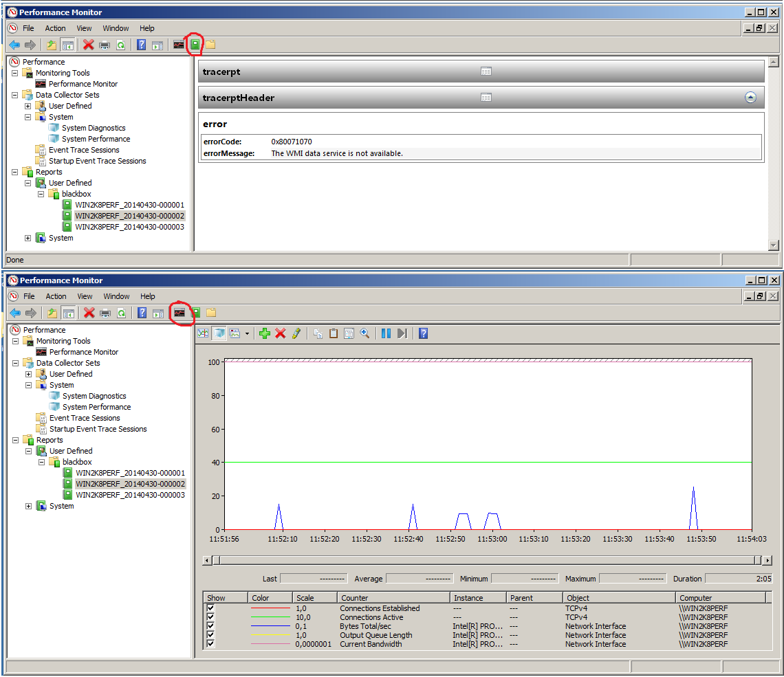Select Performance Monitor node in the graph window tree

[x=83, y=352]
